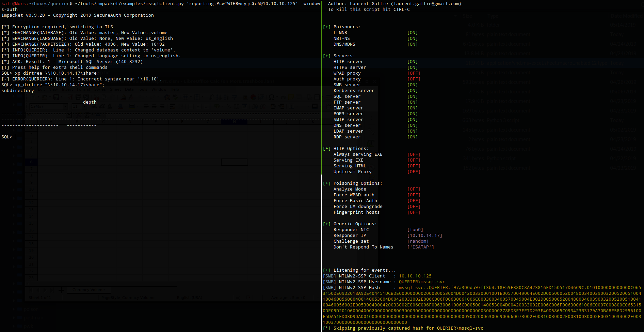Viewport: 644px width, 332px height.
Task: Click the 'Kerberos server' label
Action: tap(354, 91)
